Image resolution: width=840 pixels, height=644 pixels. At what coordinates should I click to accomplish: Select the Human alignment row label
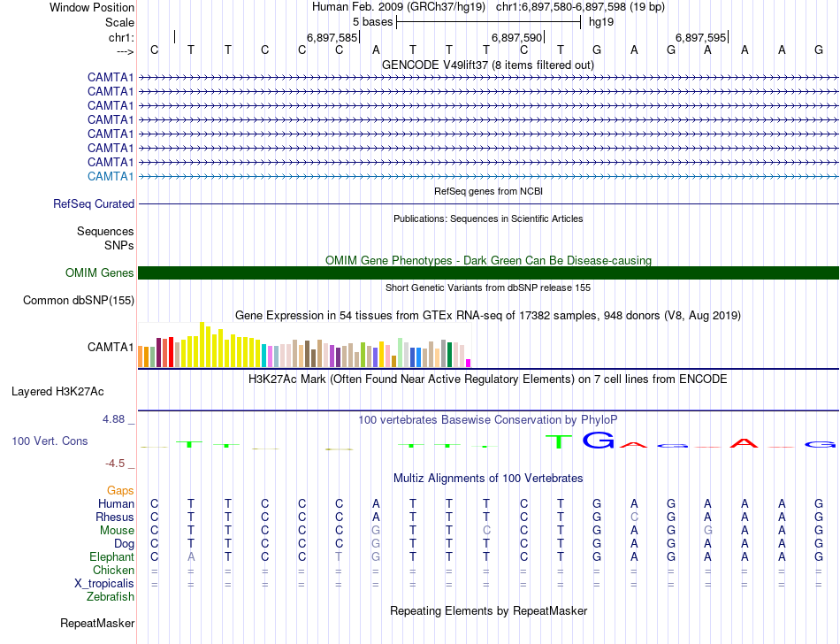click(116, 503)
